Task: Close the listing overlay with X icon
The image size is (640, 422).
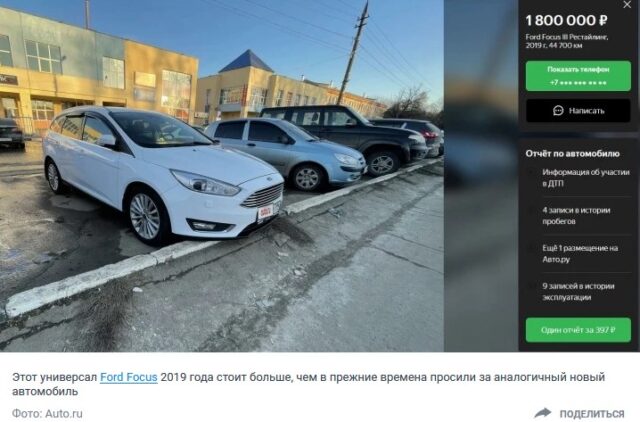Action: [627, 5]
